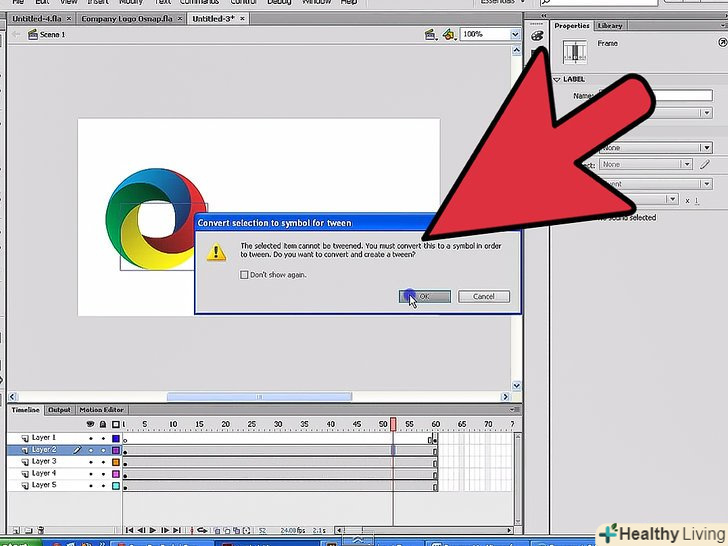Click Layer 5 cyan outline color swatch
Screen dimensions: 728x546
coord(116,486)
